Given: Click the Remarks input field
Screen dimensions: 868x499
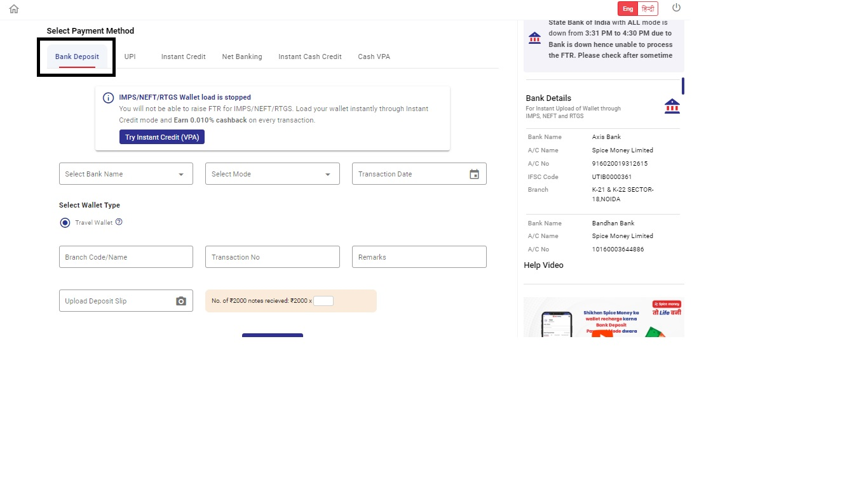Looking at the screenshot, I should [419, 257].
